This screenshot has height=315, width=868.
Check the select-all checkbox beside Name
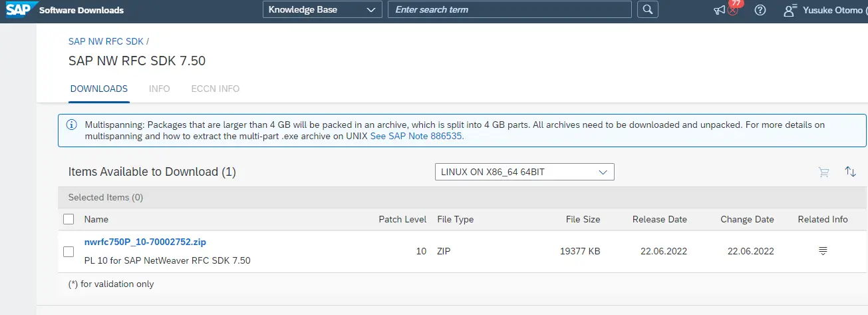[69, 219]
